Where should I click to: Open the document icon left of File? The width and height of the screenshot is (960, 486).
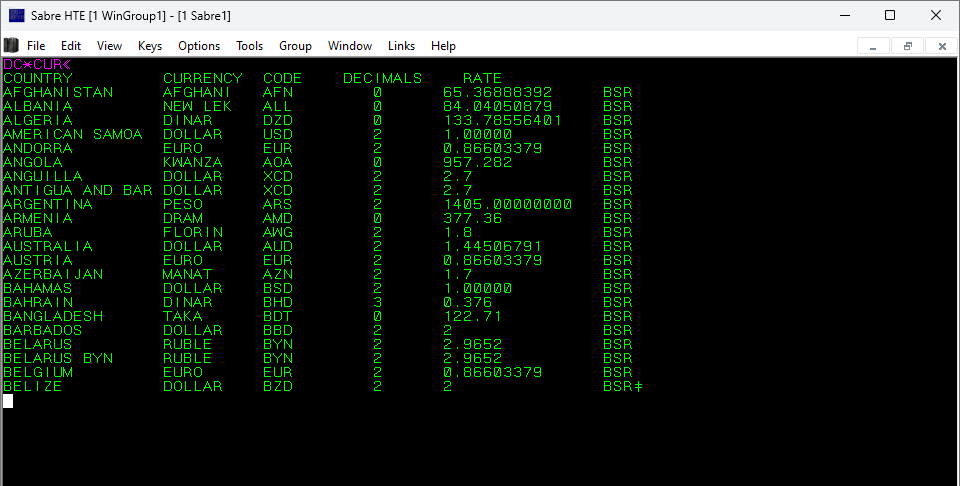[11, 45]
